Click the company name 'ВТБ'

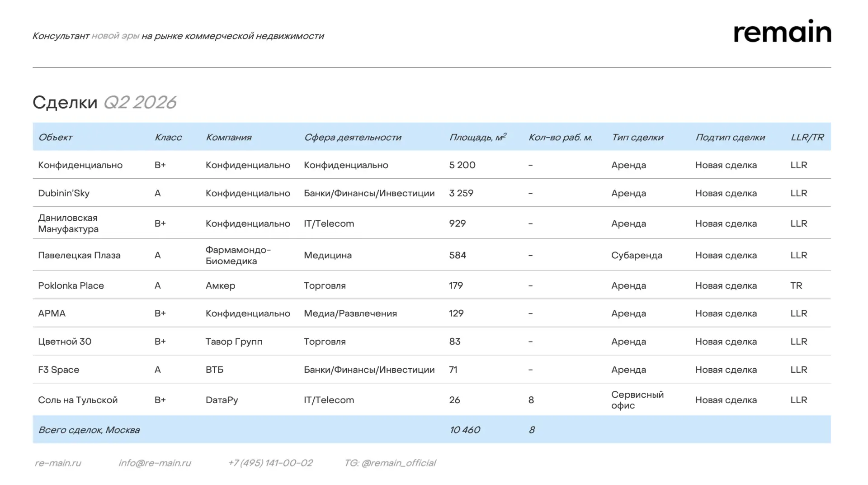click(215, 370)
